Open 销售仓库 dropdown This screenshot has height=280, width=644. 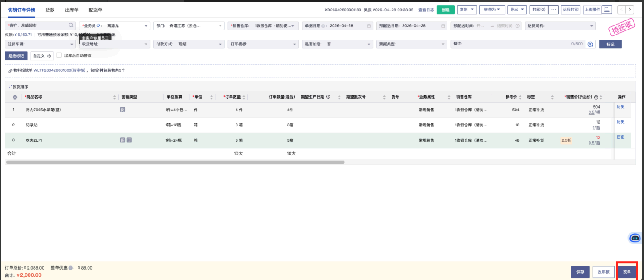tap(263, 26)
